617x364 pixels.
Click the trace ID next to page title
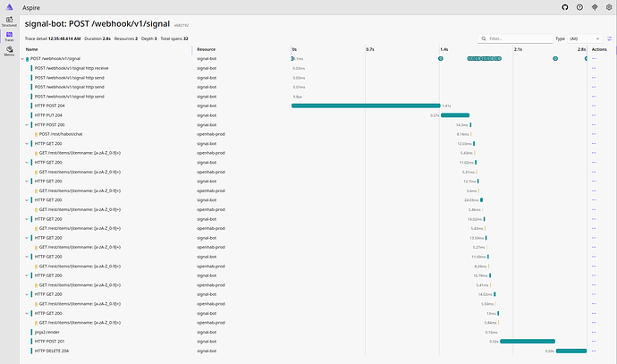[182, 25]
